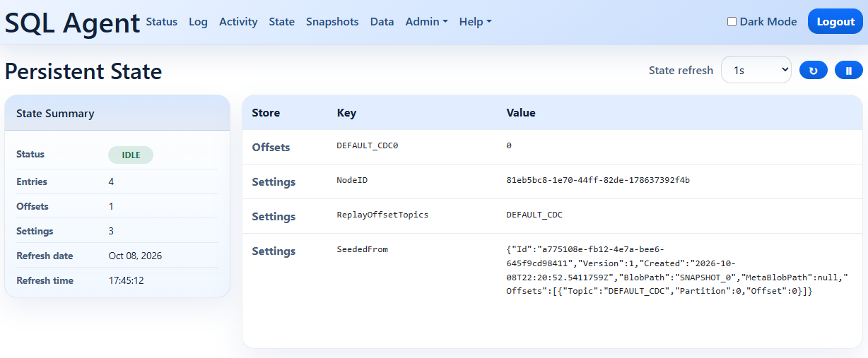Click the Offsets store cell
The image size is (868, 358).
[x=271, y=148]
